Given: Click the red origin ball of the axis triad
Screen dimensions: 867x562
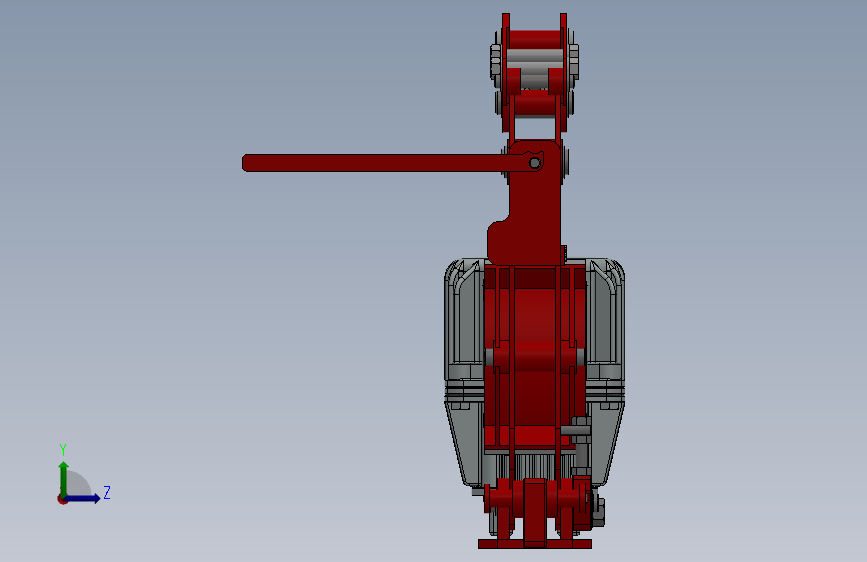Looking at the screenshot, I should (x=62, y=499).
